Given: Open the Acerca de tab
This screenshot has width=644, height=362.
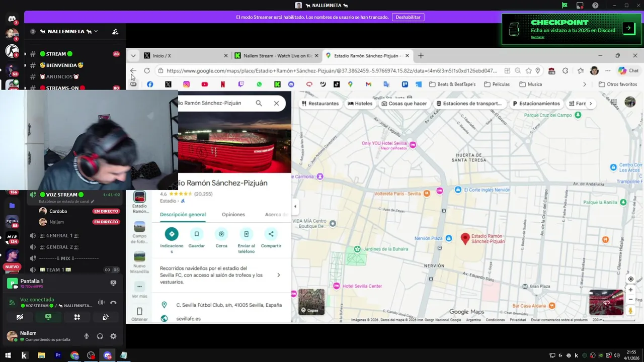Looking at the screenshot, I should click(276, 215).
